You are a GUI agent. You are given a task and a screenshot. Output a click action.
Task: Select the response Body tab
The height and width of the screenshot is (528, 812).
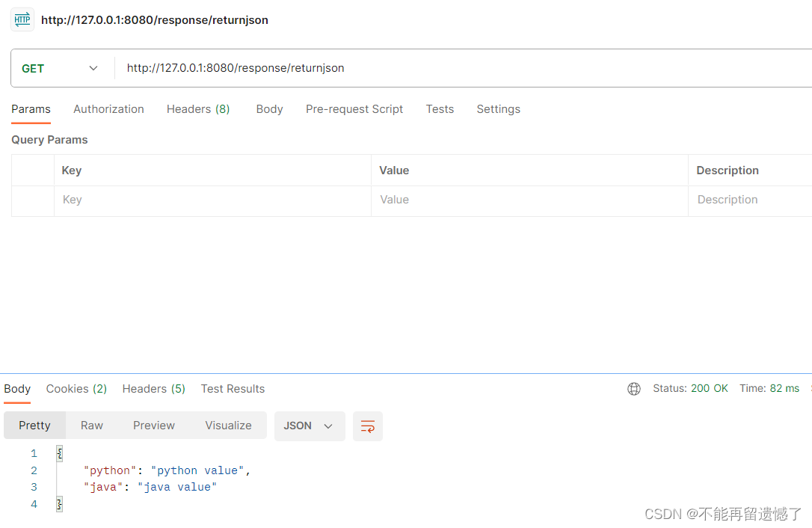17,389
